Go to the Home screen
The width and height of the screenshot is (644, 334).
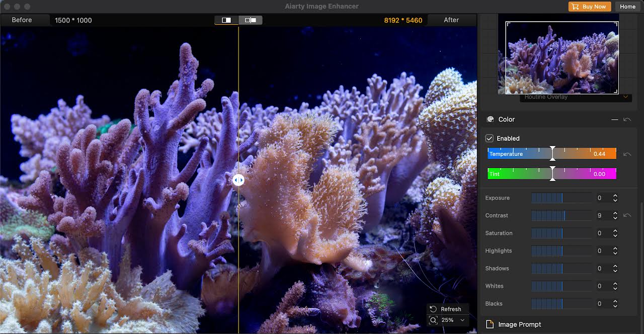627,7
